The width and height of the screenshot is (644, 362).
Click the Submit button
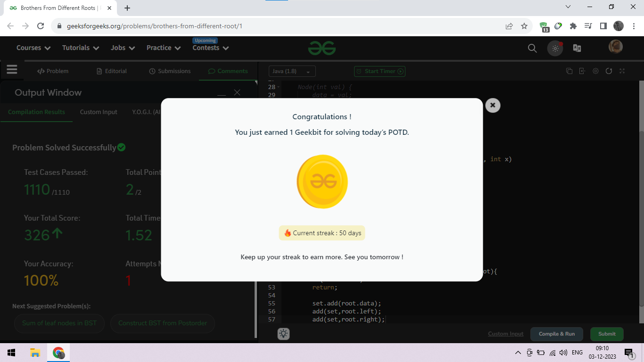(607, 334)
